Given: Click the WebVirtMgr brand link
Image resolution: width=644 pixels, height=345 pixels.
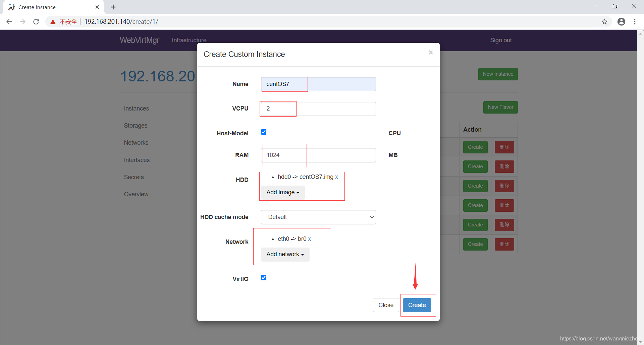Looking at the screenshot, I should pyautogui.click(x=140, y=40).
